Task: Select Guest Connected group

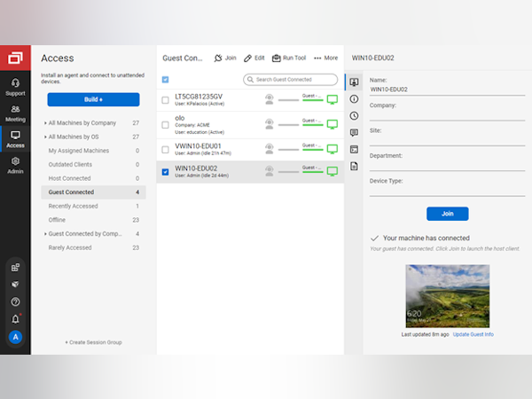Action: [93, 192]
